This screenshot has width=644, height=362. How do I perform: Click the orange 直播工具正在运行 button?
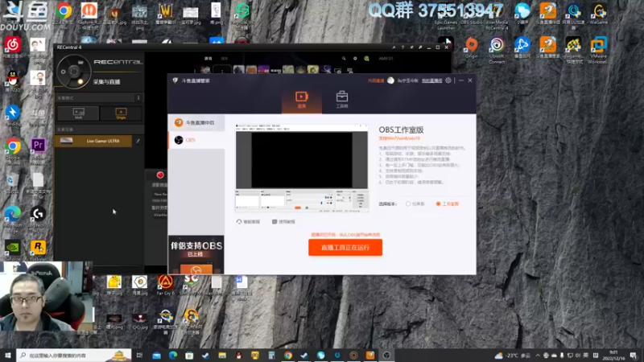(345, 248)
